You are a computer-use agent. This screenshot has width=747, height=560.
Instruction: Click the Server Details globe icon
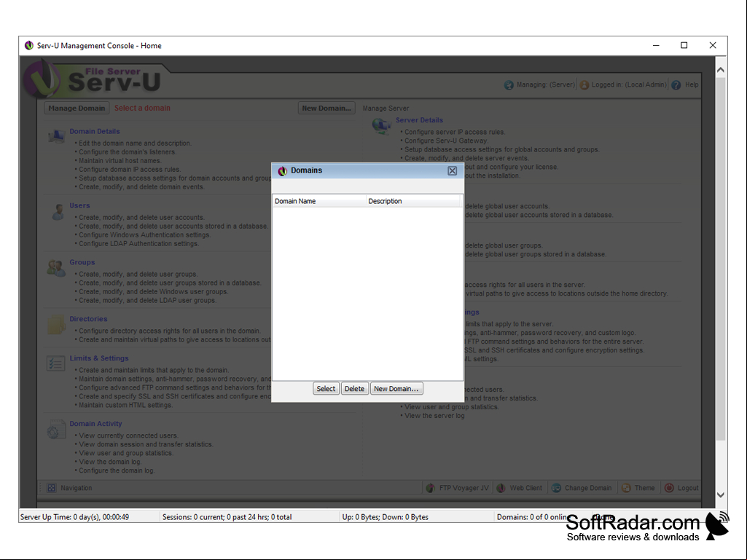(382, 126)
